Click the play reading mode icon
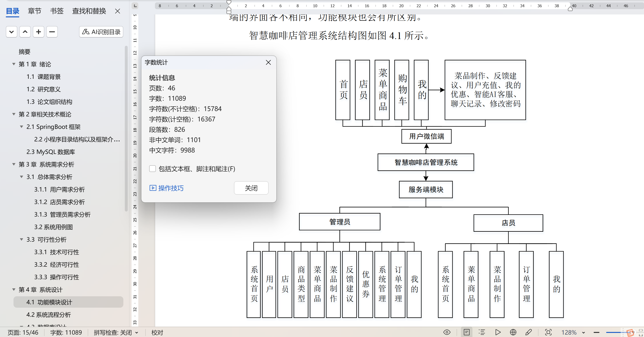The image size is (644, 337). [x=498, y=332]
